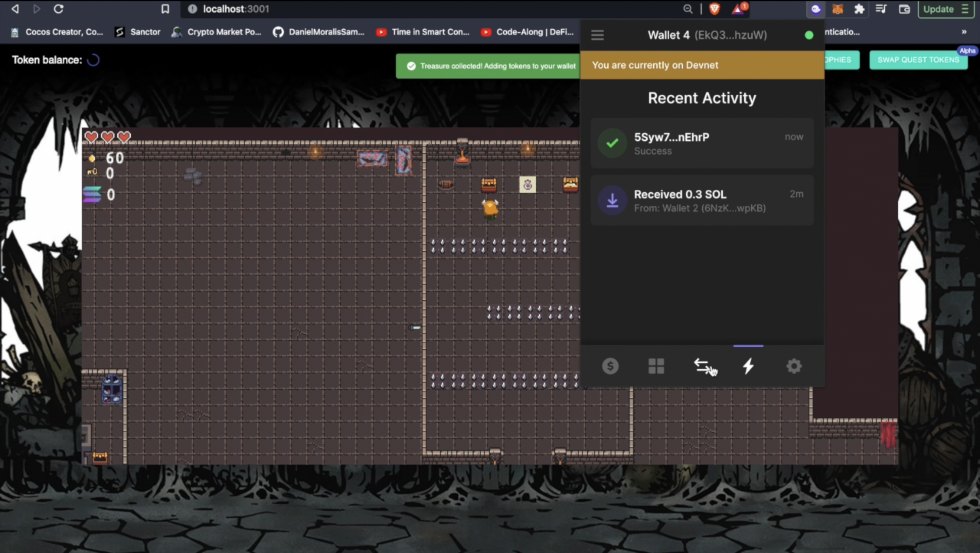Image resolution: width=980 pixels, height=553 pixels.
Task: Expand hidden bookmarks chevron
Action: (964, 32)
